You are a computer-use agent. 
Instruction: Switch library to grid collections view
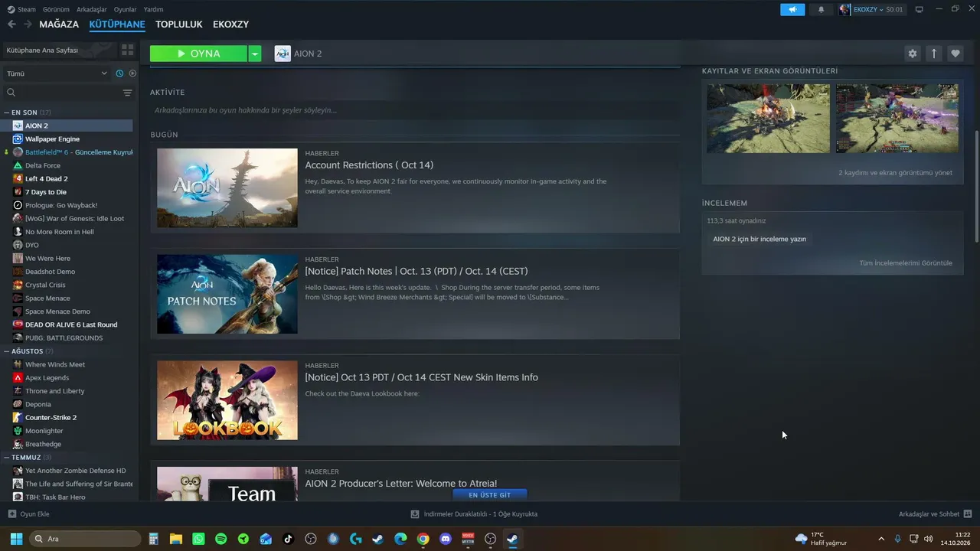click(x=127, y=50)
